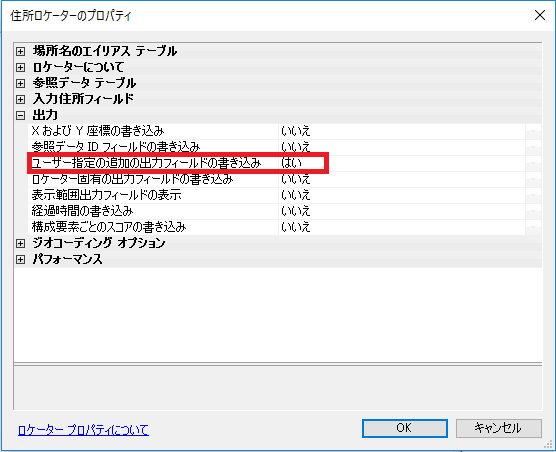The width and height of the screenshot is (556, 452).
Task: Expand the 場所名のエイリアス テーブル section
Action: tap(21, 51)
